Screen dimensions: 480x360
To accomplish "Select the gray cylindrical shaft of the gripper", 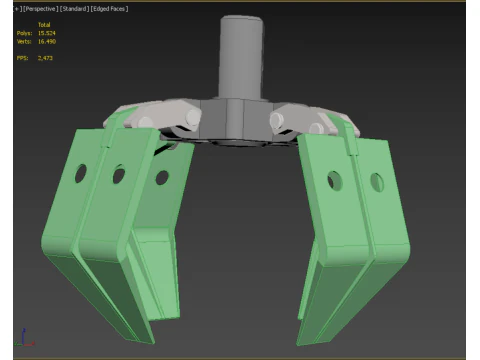I will [241, 57].
